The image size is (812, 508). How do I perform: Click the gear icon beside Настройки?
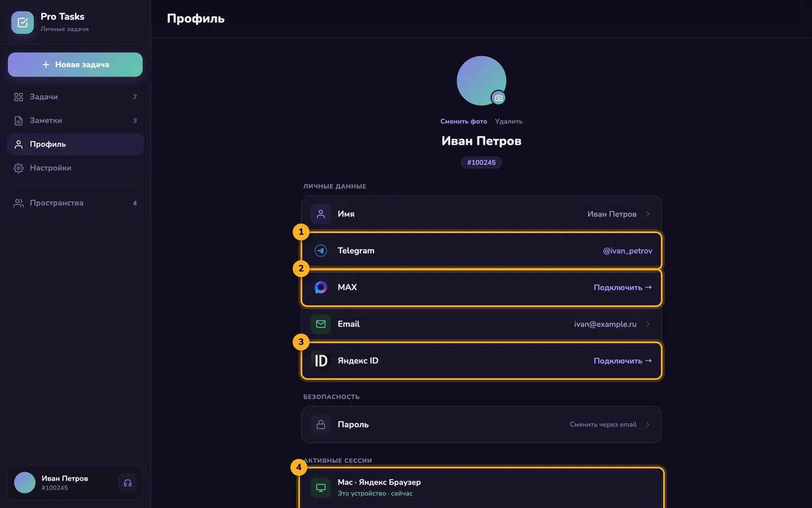pyautogui.click(x=19, y=168)
